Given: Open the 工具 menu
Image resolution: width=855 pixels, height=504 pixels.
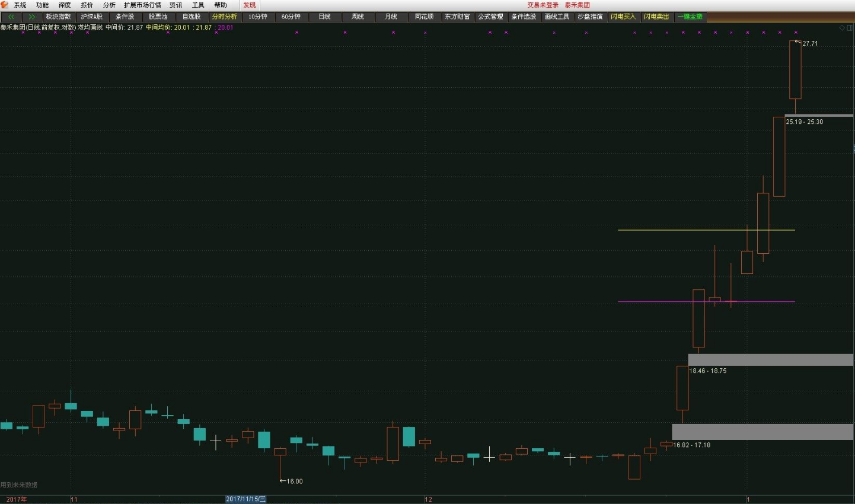Looking at the screenshot, I should 198,5.
